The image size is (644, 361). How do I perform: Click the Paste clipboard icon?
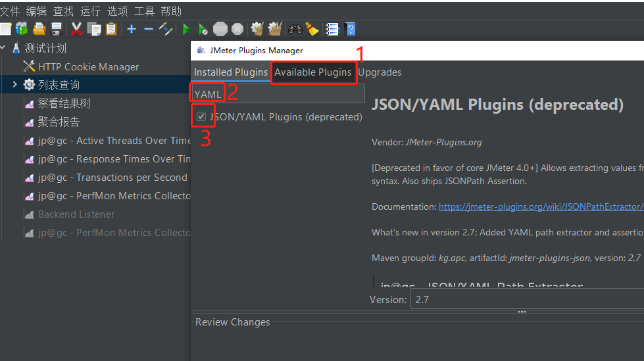(111, 29)
